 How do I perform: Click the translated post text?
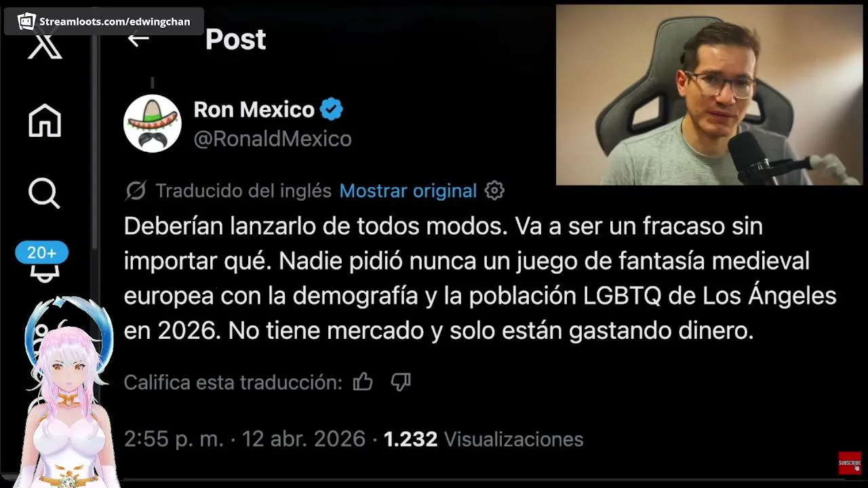480,278
